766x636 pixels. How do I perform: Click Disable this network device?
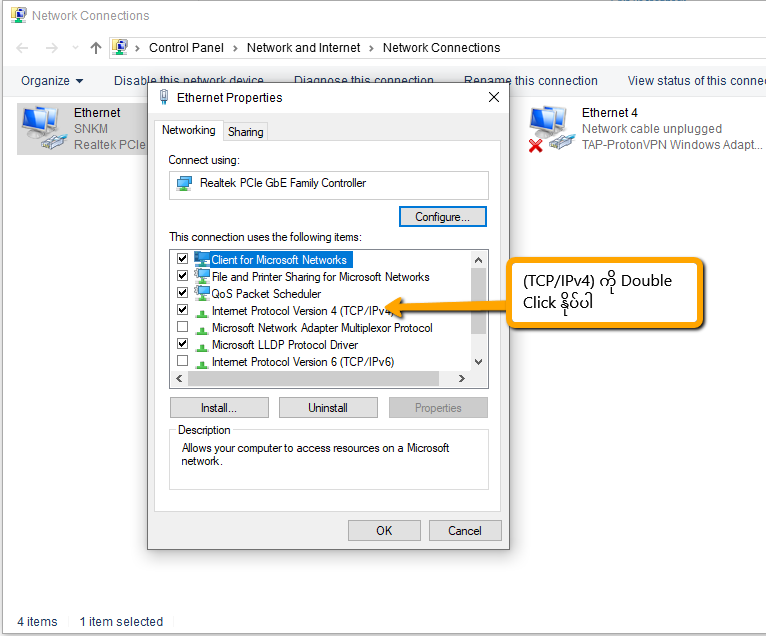tap(189, 79)
